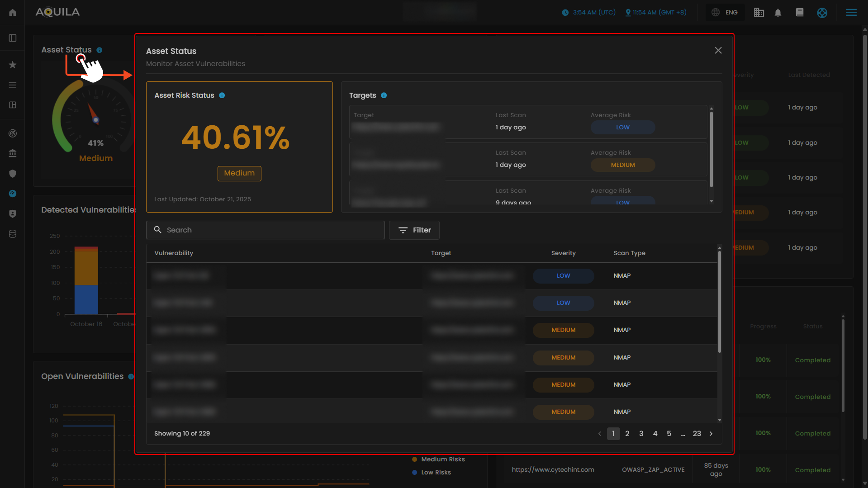
Task: Click the Medium risk badge button
Action: coord(239,173)
